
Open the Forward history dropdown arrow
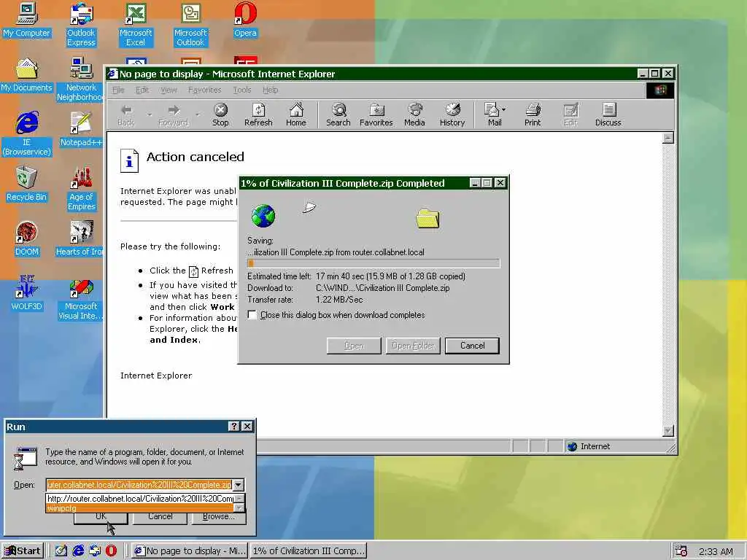pos(197,114)
